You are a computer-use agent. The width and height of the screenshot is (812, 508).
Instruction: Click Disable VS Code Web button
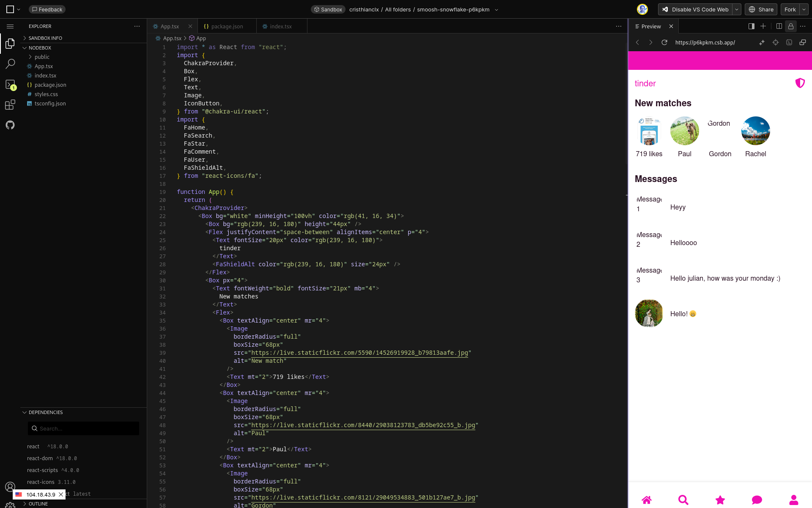[695, 9]
